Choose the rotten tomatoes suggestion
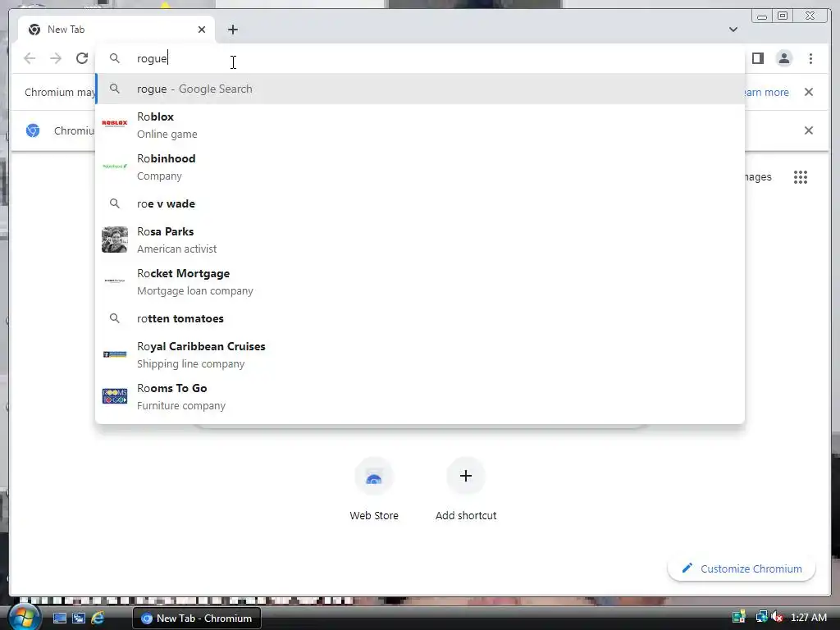Image resolution: width=840 pixels, height=630 pixels. [x=420, y=318]
